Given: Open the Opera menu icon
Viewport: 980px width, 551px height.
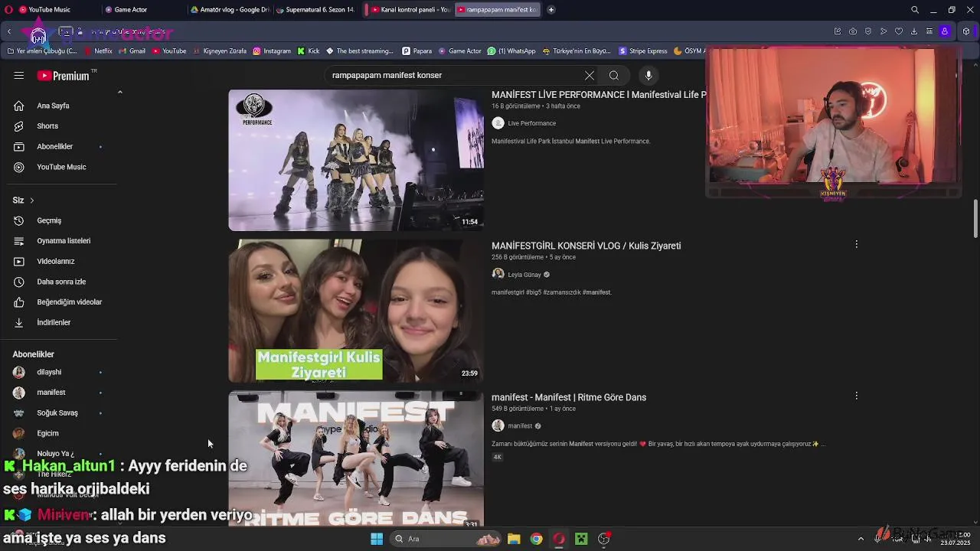Looking at the screenshot, I should point(8,10).
